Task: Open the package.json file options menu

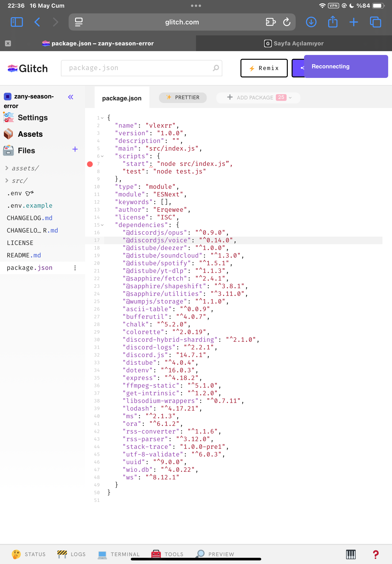Action: coord(75,268)
